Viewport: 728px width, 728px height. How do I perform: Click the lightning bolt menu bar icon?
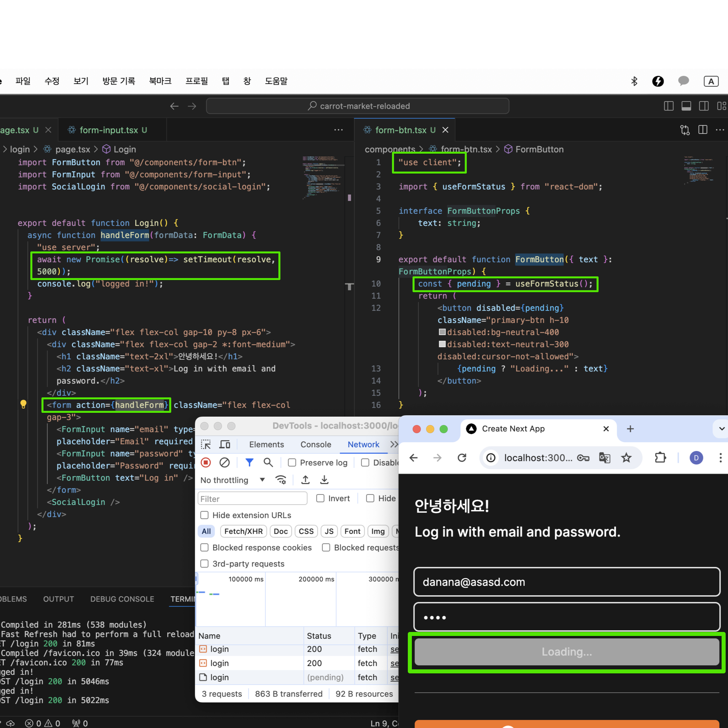[x=658, y=81]
